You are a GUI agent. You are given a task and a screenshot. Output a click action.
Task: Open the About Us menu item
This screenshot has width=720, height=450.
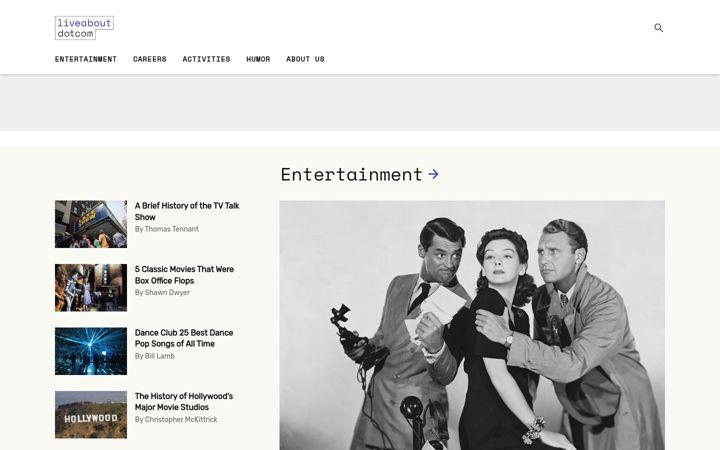[305, 59]
